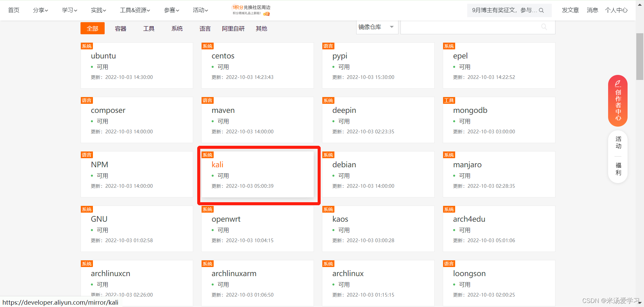Expand the 活动 top navigation menu

[x=200, y=10]
